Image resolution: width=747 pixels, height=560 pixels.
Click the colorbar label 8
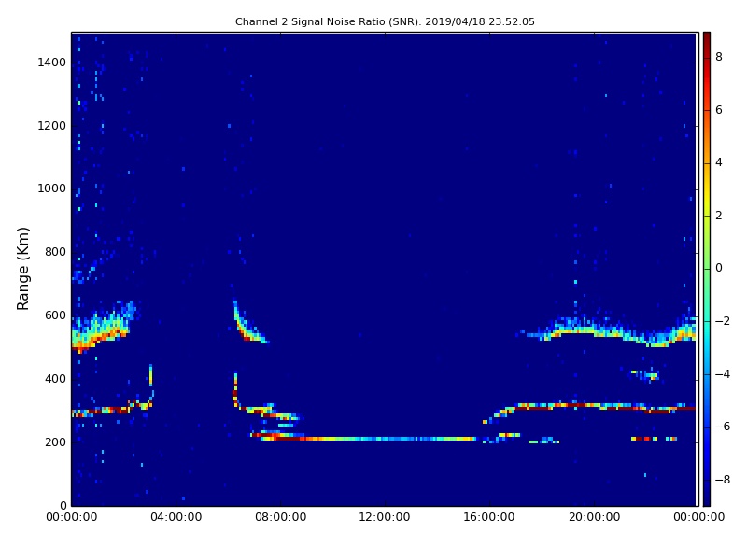point(719,57)
